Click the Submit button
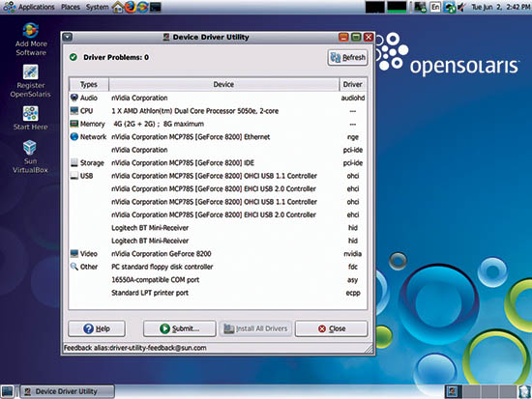Viewport: 532px width, 399px height. pyautogui.click(x=180, y=328)
